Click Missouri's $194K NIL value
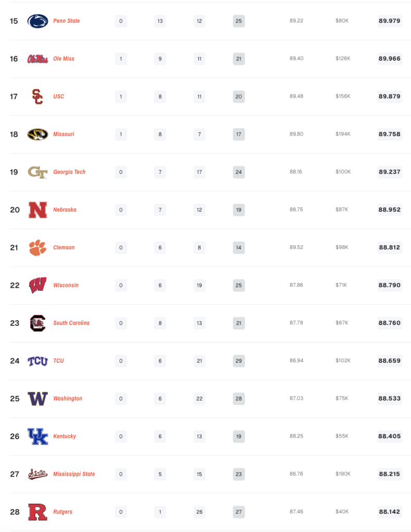This screenshot has width=411, height=532. click(x=343, y=134)
